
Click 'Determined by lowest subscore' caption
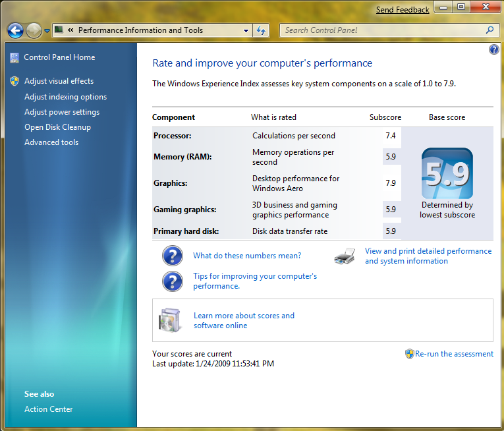pyautogui.click(x=447, y=210)
